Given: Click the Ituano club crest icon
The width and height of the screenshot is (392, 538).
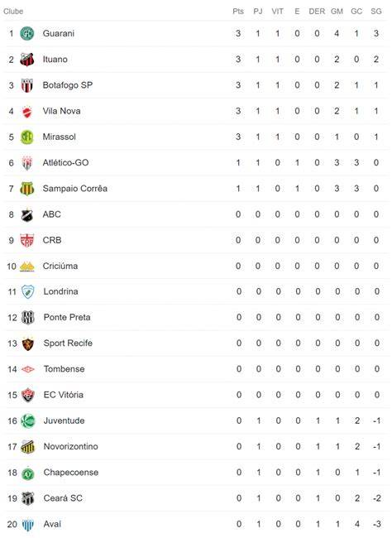Looking at the screenshot, I should [27, 60].
